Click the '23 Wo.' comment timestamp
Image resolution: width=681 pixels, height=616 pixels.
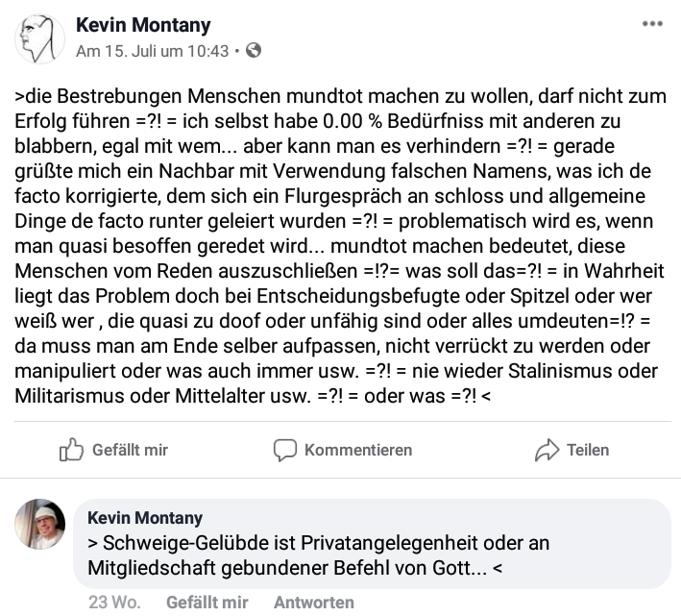(x=114, y=603)
